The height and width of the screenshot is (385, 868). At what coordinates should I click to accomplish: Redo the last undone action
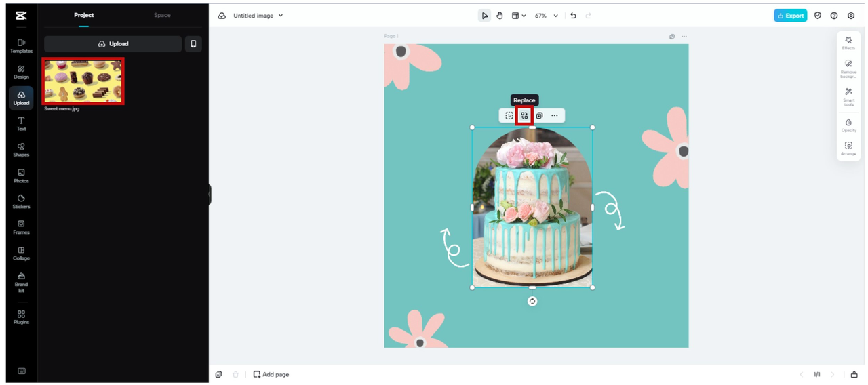click(588, 16)
